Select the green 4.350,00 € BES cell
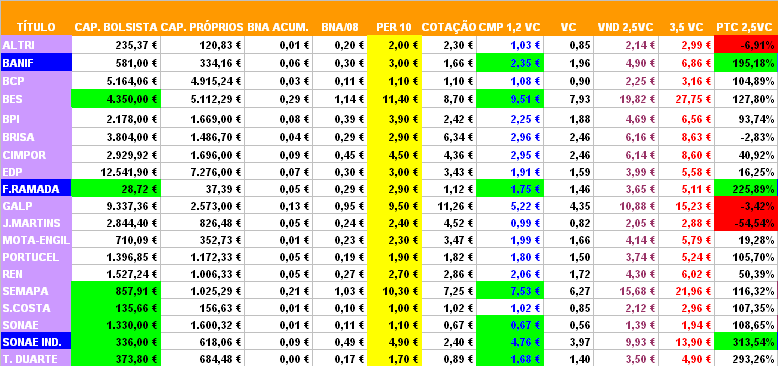 (116, 99)
